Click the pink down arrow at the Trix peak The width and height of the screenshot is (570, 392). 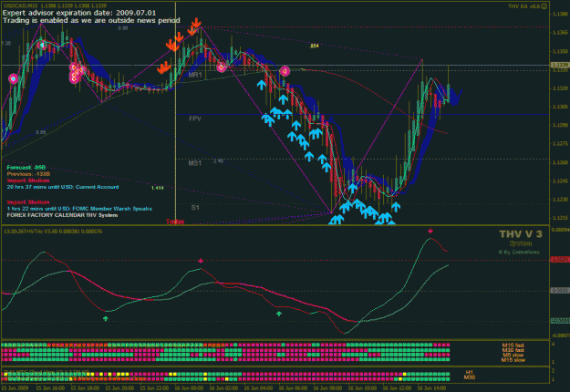point(430,231)
